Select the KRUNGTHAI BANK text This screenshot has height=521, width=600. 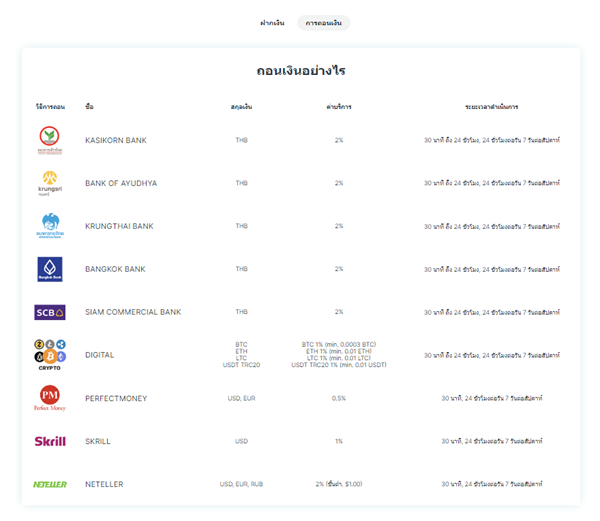[x=119, y=226]
